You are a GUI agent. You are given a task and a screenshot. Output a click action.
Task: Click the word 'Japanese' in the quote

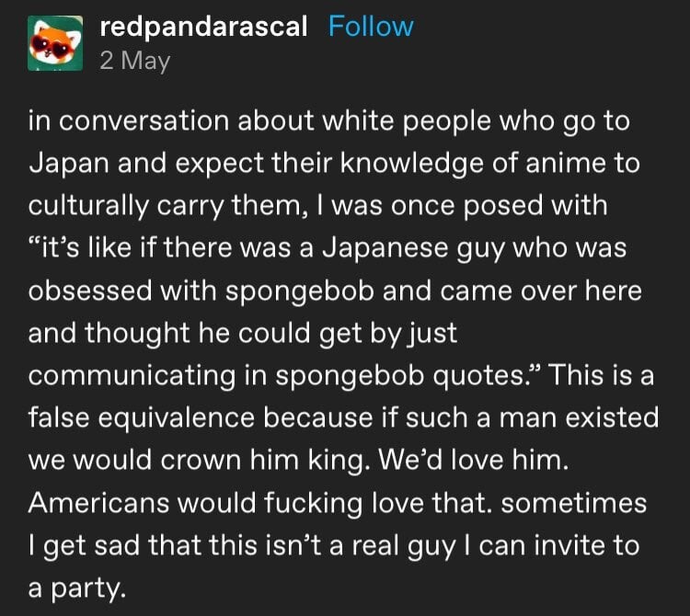(x=385, y=249)
